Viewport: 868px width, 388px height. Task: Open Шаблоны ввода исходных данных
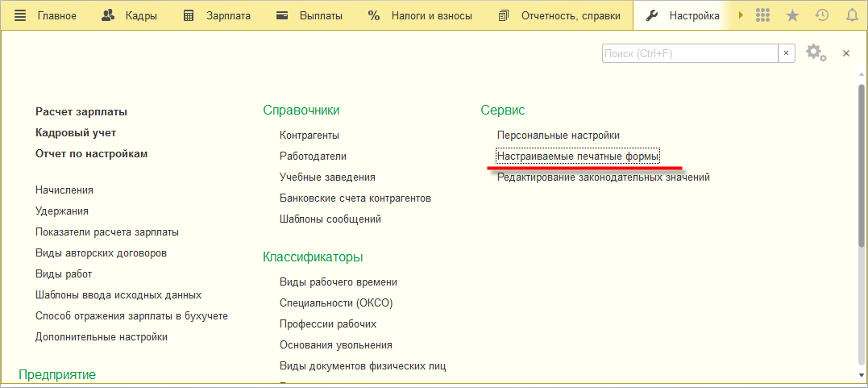click(x=118, y=295)
